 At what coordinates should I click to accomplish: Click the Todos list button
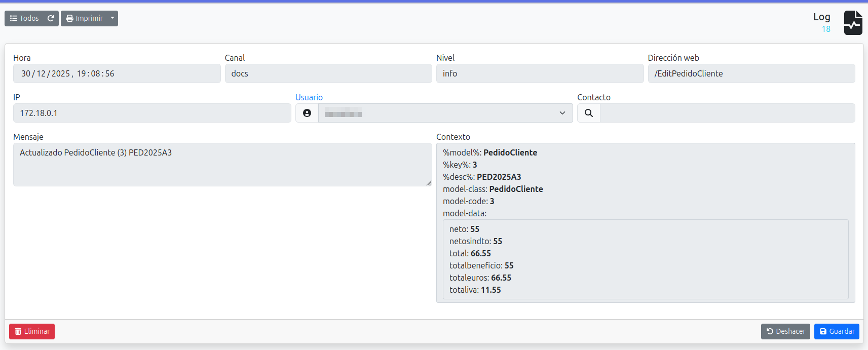[24, 18]
